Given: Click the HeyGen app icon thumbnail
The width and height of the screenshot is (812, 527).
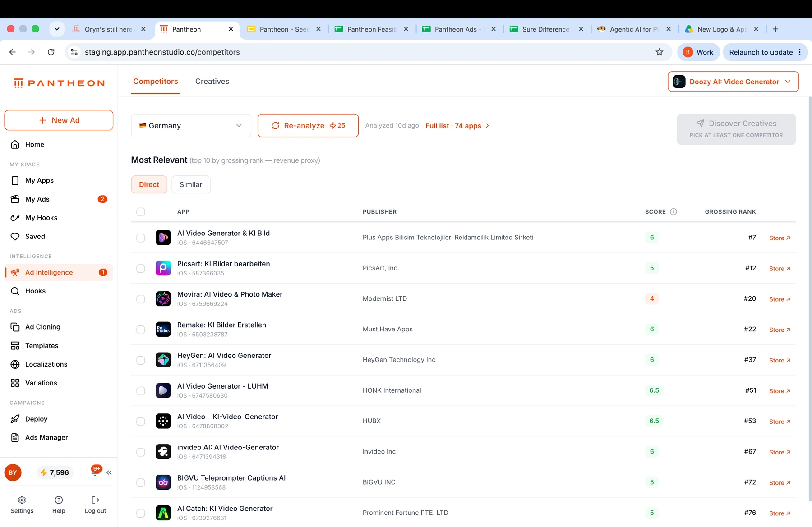Looking at the screenshot, I should coord(163,360).
